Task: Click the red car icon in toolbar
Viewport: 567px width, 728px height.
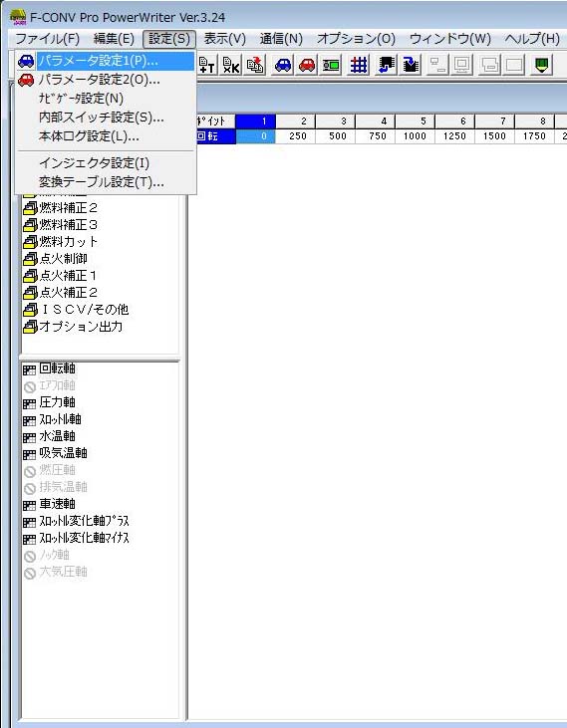Action: point(307,66)
